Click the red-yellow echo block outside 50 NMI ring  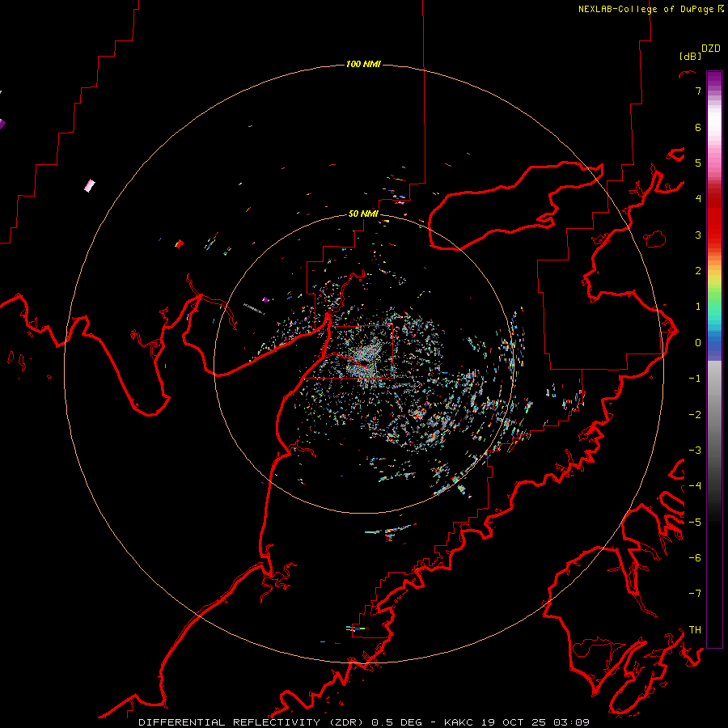[180, 243]
